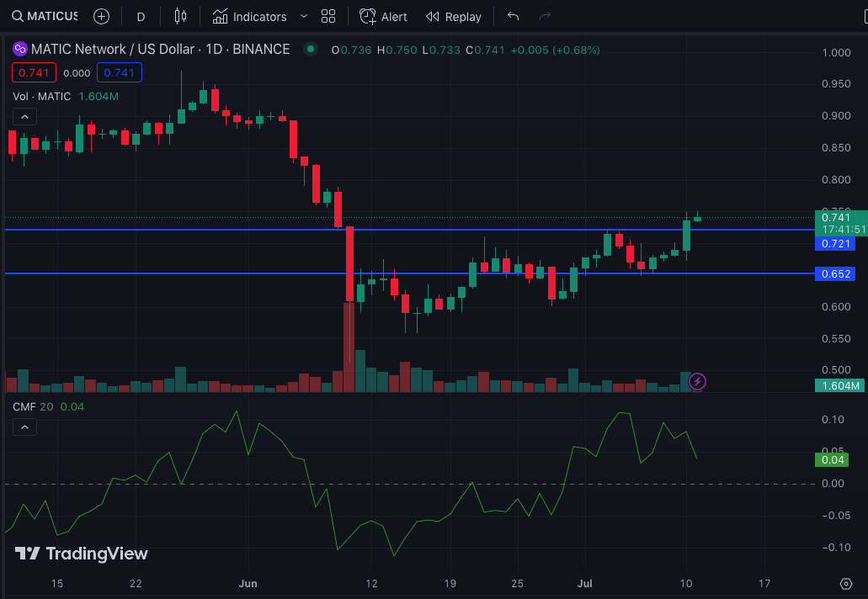The width and height of the screenshot is (868, 599).
Task: Open chart settings gear near time axis
Action: tap(846, 584)
